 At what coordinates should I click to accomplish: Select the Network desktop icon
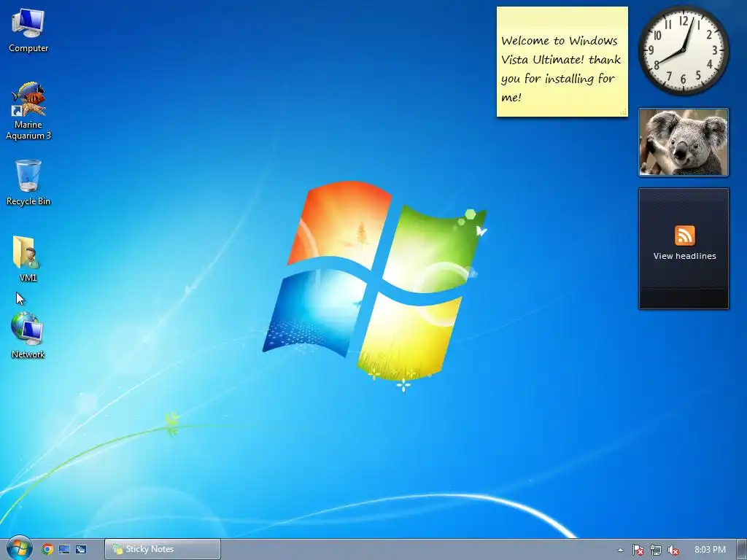(x=28, y=335)
